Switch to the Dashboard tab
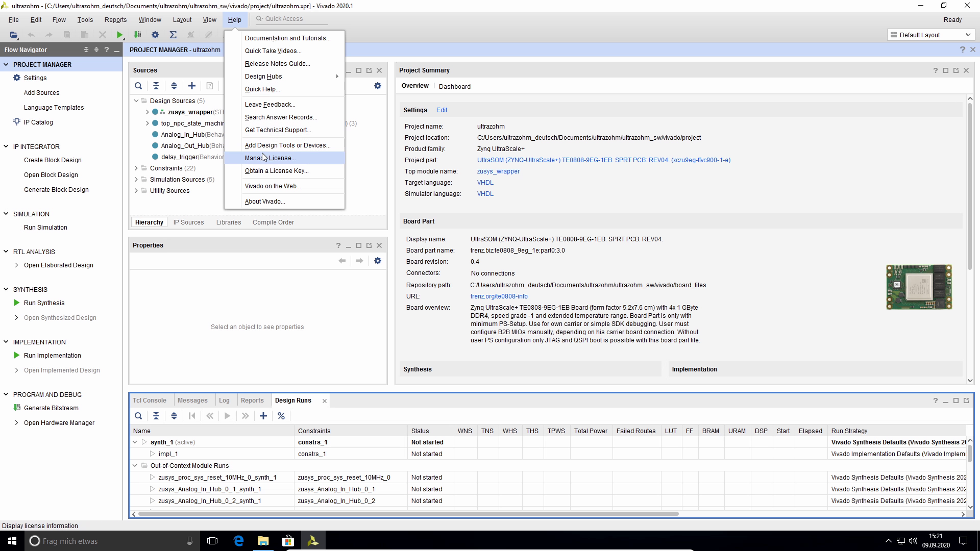This screenshot has height=551, width=980. pos(454,86)
